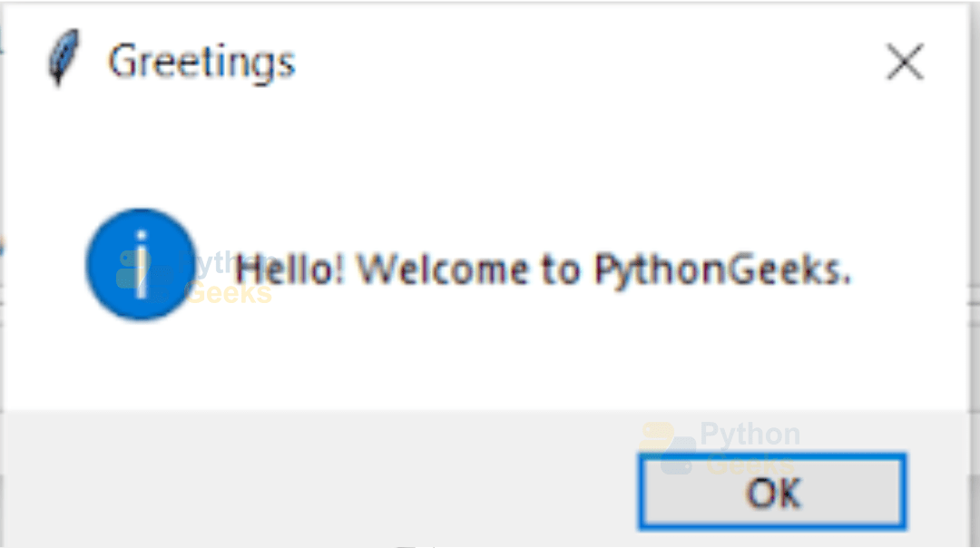
Task: Click the yellow-blue Python snake logo near OK
Action: (x=668, y=448)
